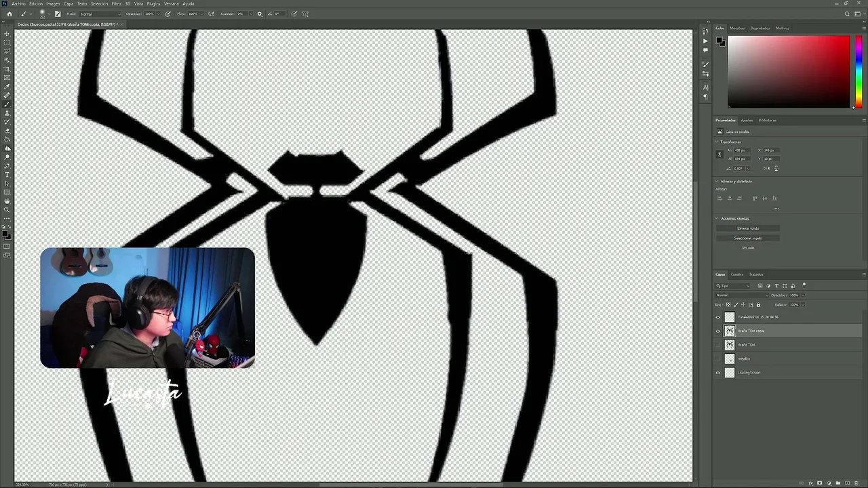Screen dimensions: 868x488
Task: Show more align options ellipsis
Action: click(776, 208)
